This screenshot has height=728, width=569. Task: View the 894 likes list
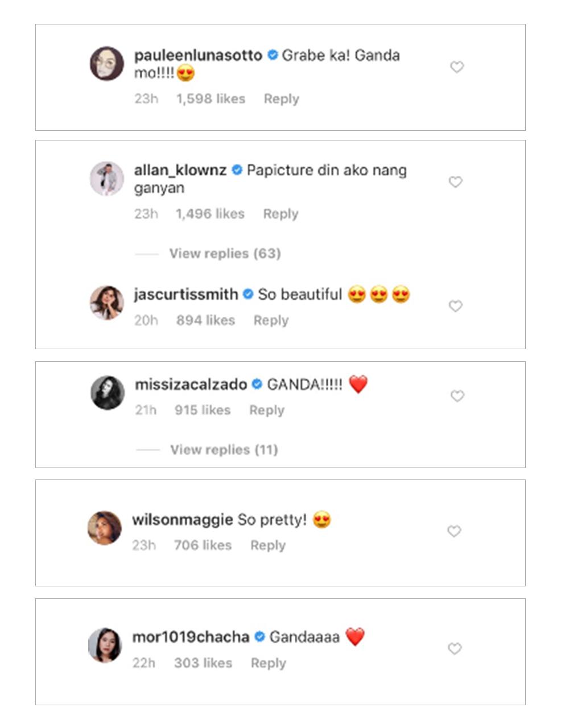click(x=205, y=321)
